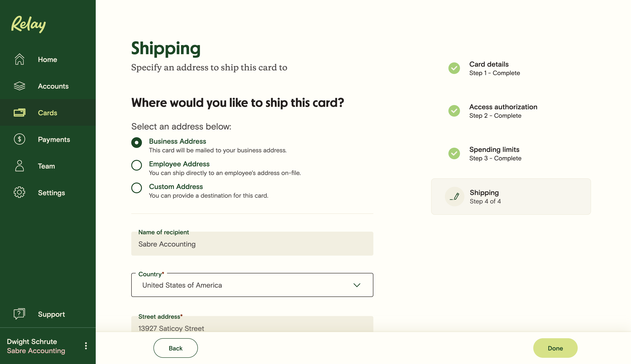The height and width of the screenshot is (364, 631).
Task: Click the Back button
Action: [x=175, y=348]
